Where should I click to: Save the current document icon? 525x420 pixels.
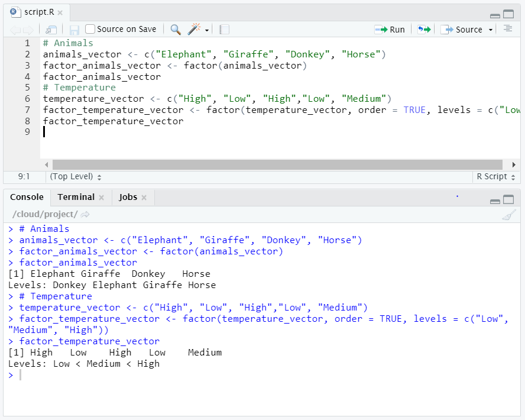coord(74,30)
